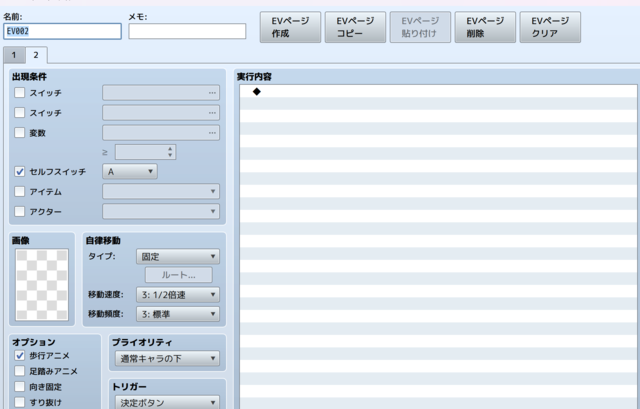Select event page tab 2
Image resolution: width=640 pixels, height=409 pixels.
click(x=36, y=55)
